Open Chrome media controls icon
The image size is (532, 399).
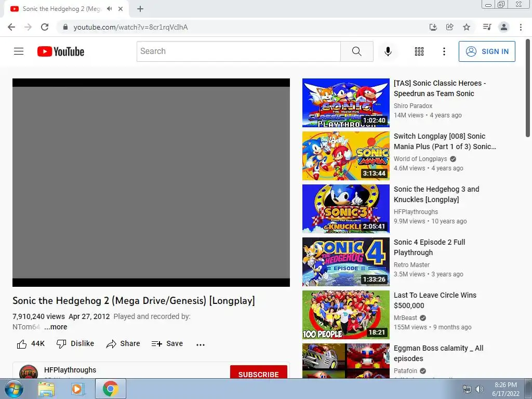487,27
